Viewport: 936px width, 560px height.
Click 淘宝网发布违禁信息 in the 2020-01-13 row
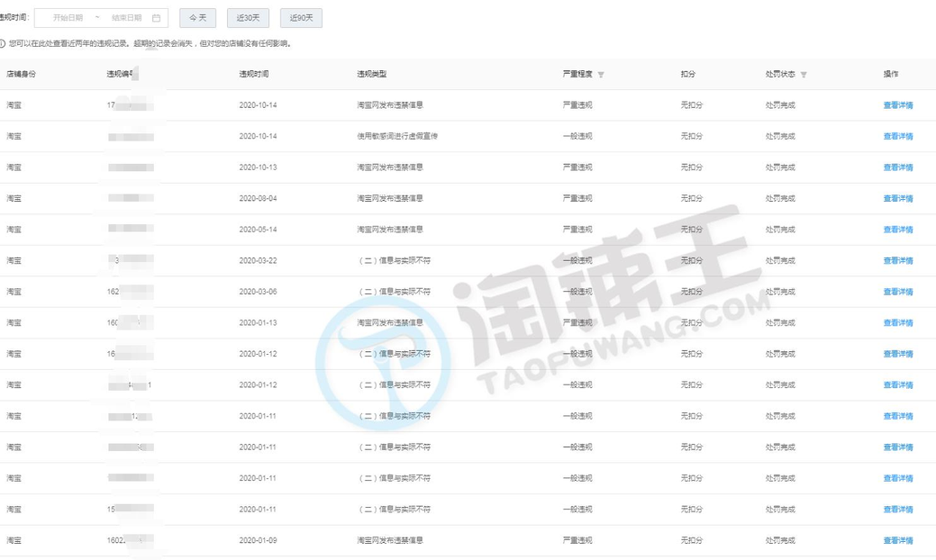390,322
